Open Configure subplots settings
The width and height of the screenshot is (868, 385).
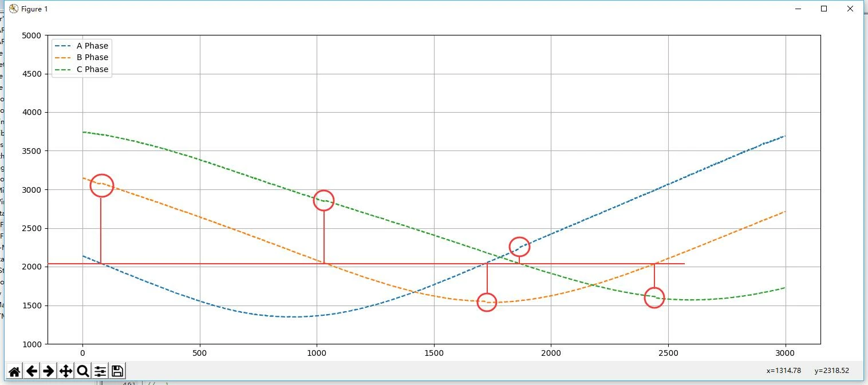coord(100,371)
